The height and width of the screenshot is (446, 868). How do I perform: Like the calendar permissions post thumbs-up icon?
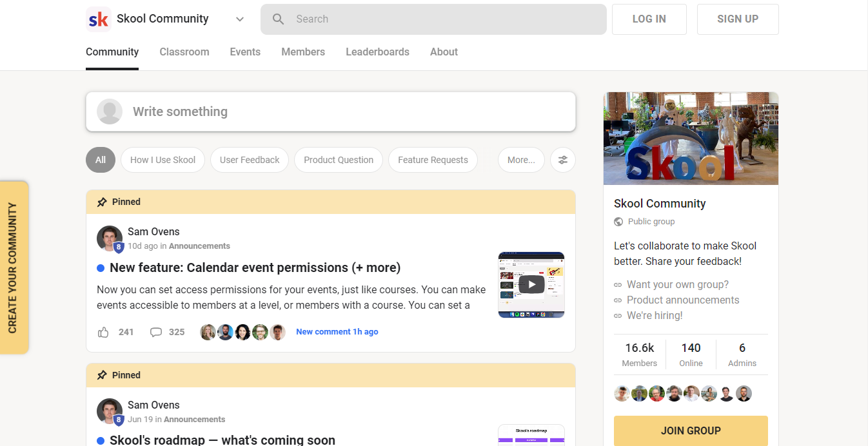103,332
